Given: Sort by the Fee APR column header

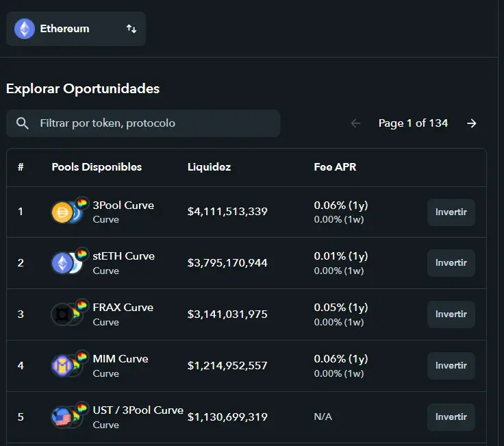Looking at the screenshot, I should (x=335, y=167).
